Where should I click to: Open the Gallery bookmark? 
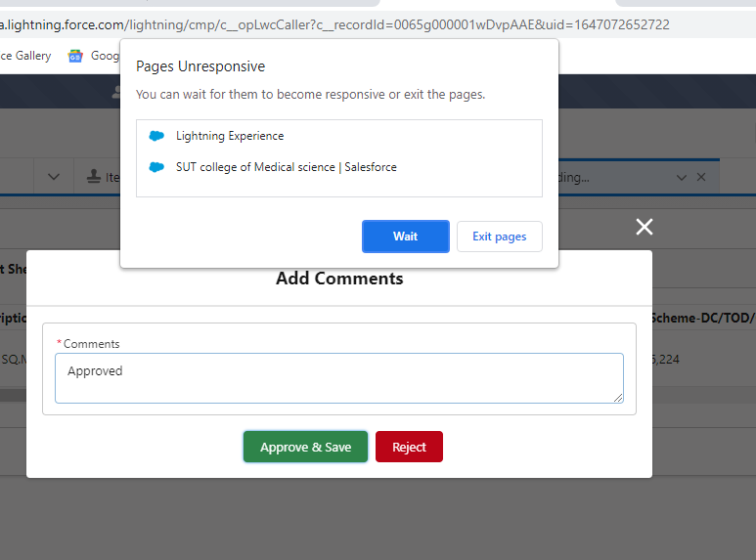[25, 56]
